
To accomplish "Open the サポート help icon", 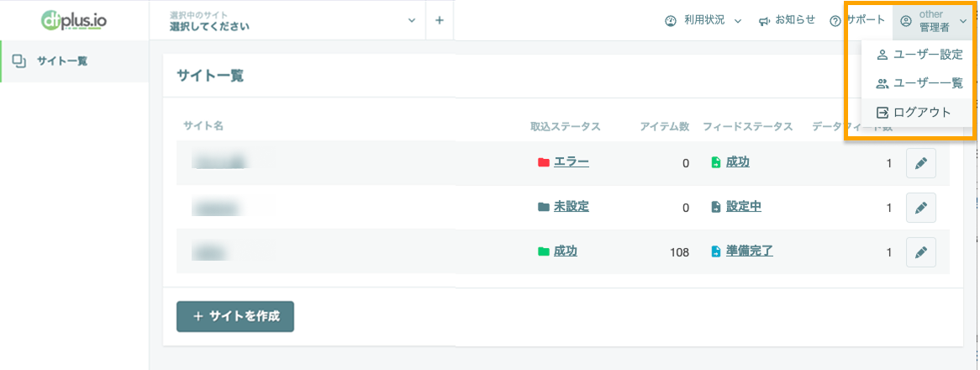I will 835,21.
